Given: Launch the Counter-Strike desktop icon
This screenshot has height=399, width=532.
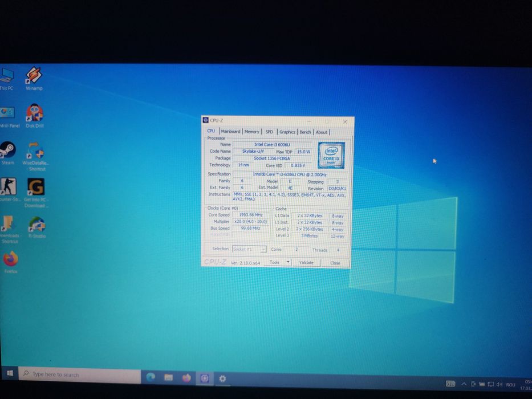Looking at the screenshot, I should click(x=8, y=190).
